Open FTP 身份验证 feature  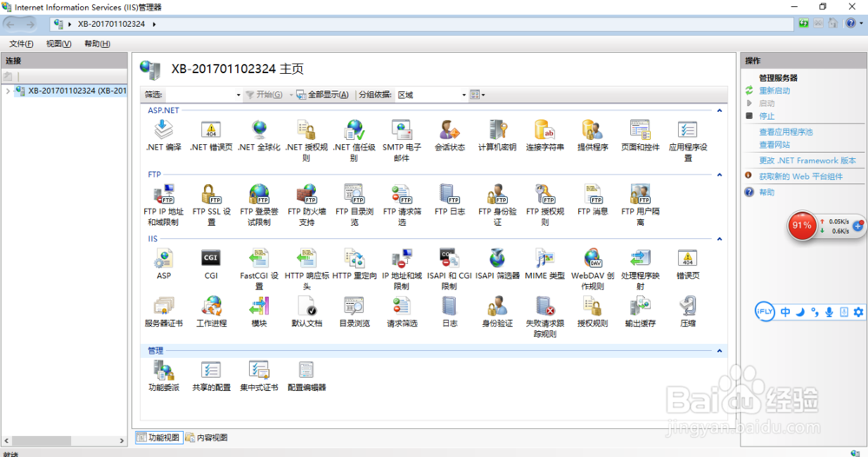[x=497, y=205]
